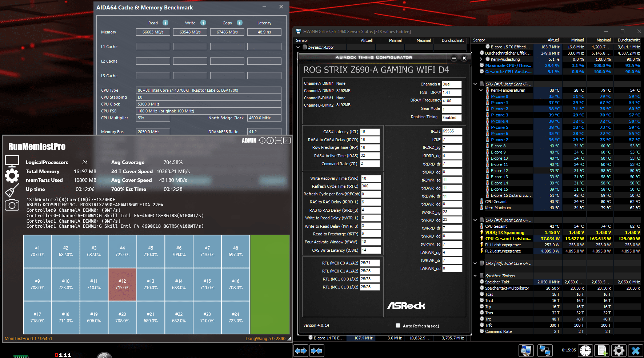Minimize ASRock Timing Configurator window
This screenshot has height=358, width=644.
click(454, 58)
